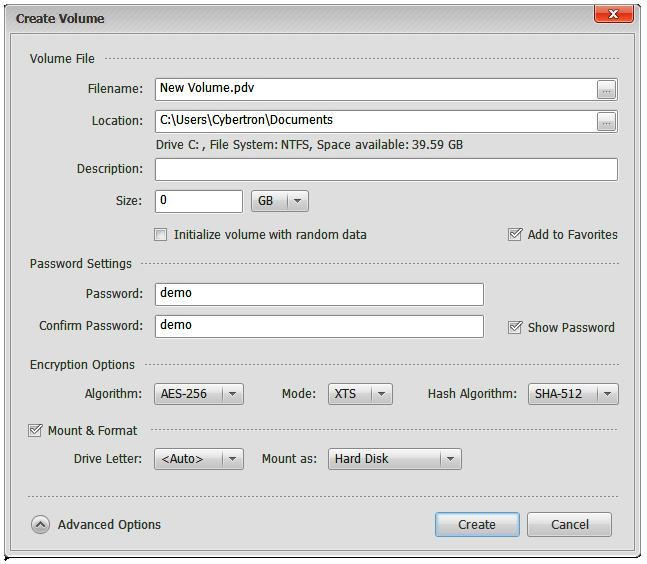
Task: Open the Algorithm AES-256 dropdown
Action: pos(199,394)
